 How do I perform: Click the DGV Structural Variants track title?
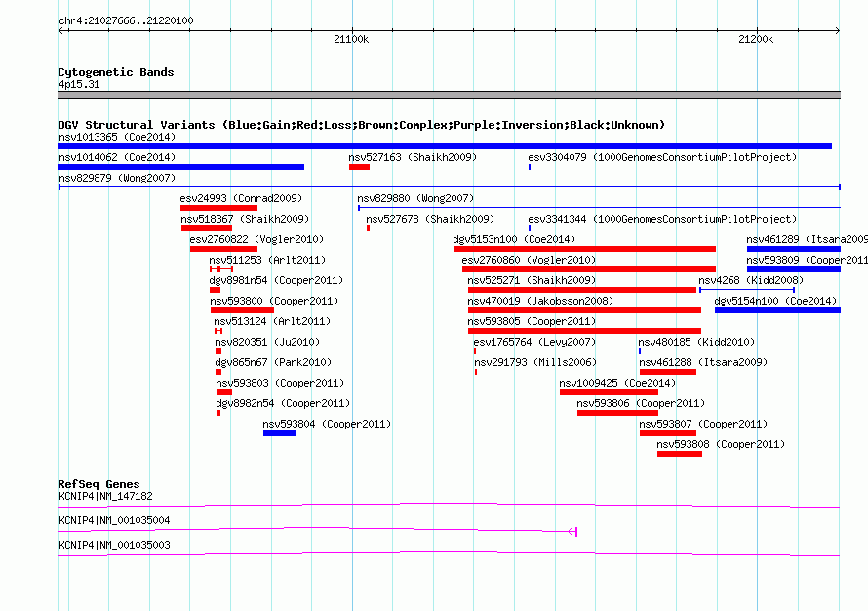tap(361, 125)
